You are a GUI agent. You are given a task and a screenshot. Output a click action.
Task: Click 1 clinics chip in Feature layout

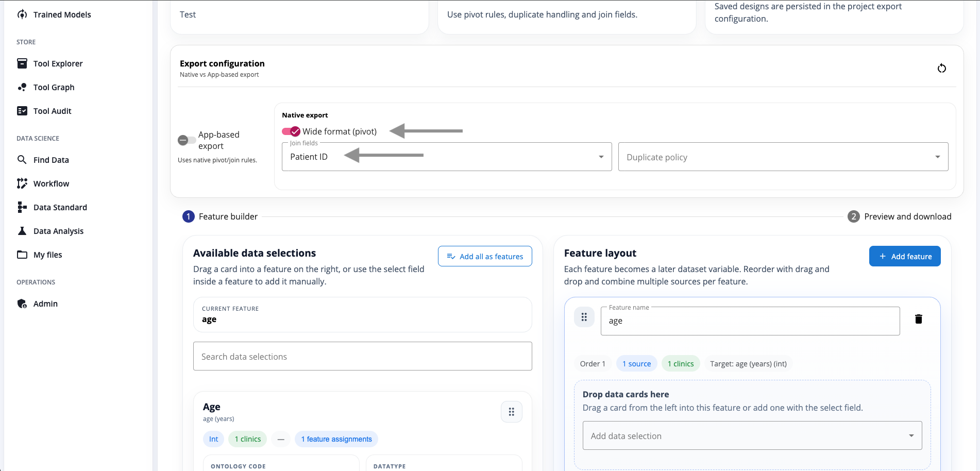point(681,364)
